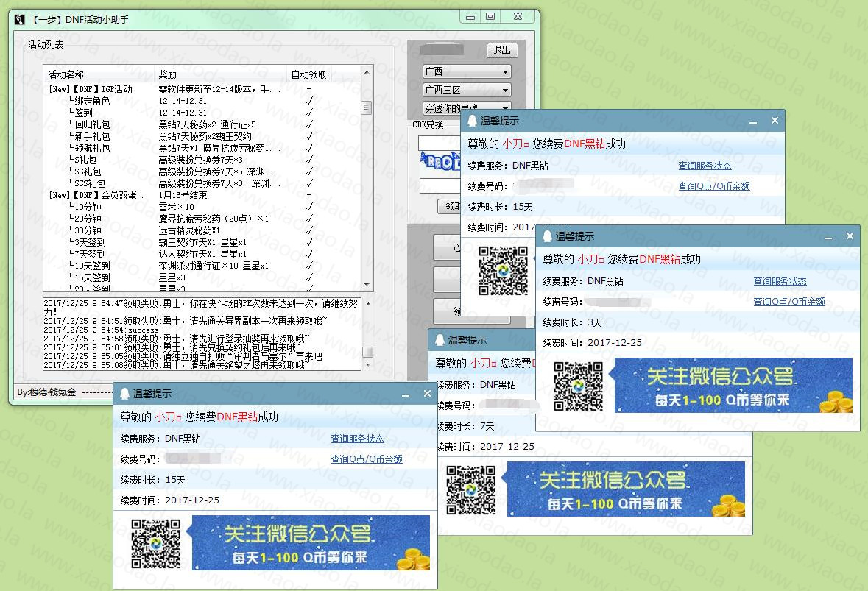Click the DNF活动小助手 title bar app icon
Image resolution: width=868 pixels, height=591 pixels.
click(x=20, y=19)
